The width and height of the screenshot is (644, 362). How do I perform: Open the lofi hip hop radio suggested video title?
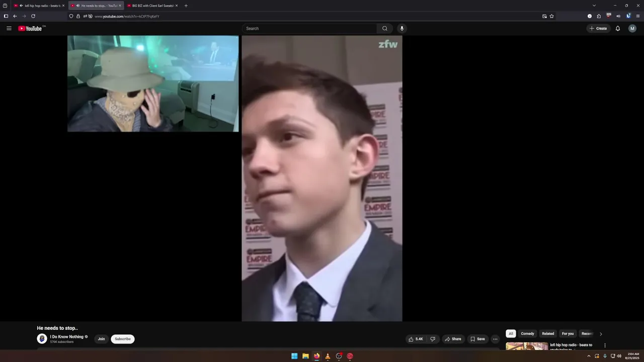[571, 347]
